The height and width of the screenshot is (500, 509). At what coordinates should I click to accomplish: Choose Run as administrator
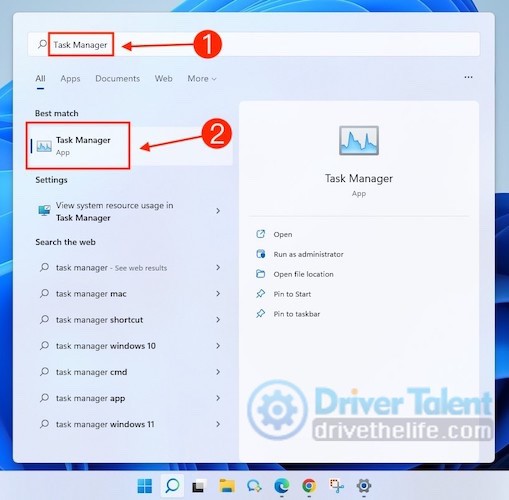(308, 254)
